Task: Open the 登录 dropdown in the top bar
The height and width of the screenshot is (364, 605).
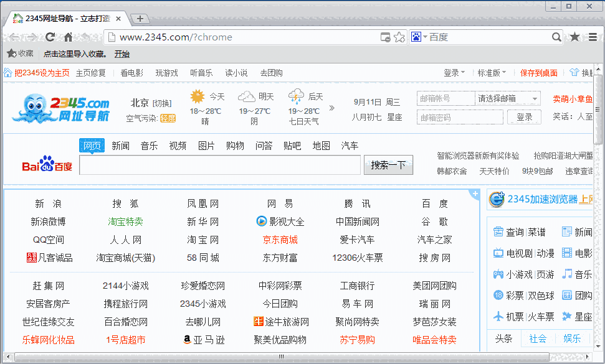Action: [455, 73]
